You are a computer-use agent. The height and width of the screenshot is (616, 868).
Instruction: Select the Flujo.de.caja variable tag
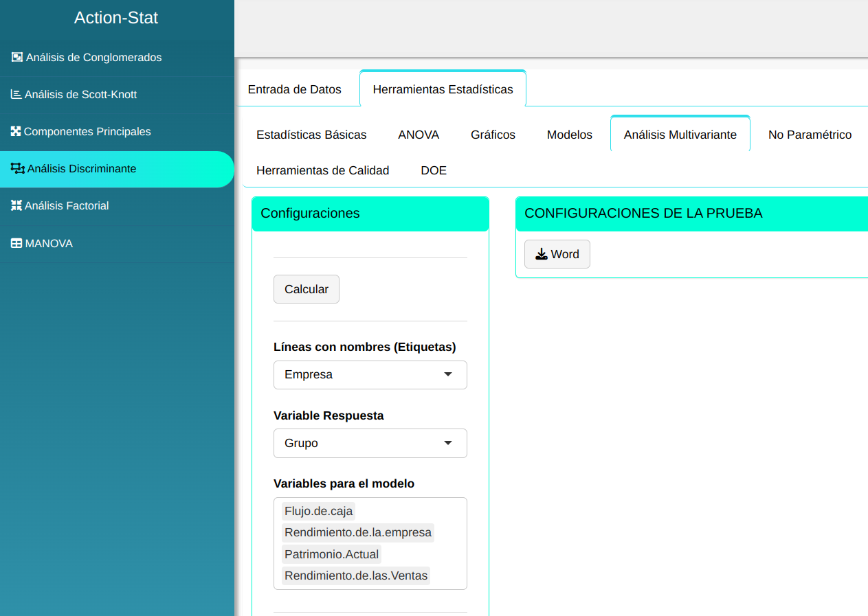[x=319, y=511]
